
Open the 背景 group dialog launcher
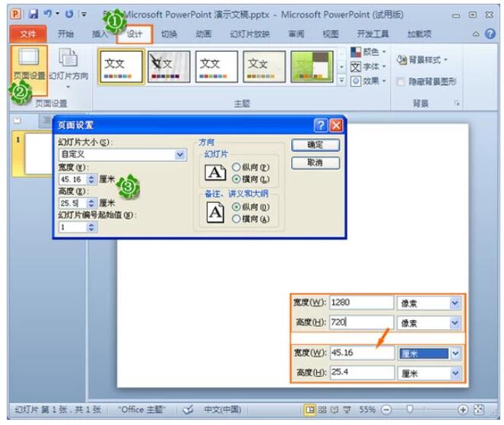[x=457, y=103]
